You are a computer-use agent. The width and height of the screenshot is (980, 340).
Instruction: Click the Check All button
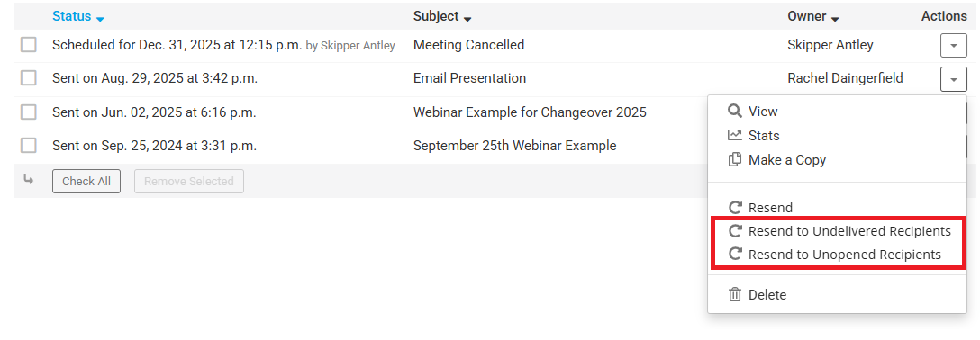click(86, 181)
